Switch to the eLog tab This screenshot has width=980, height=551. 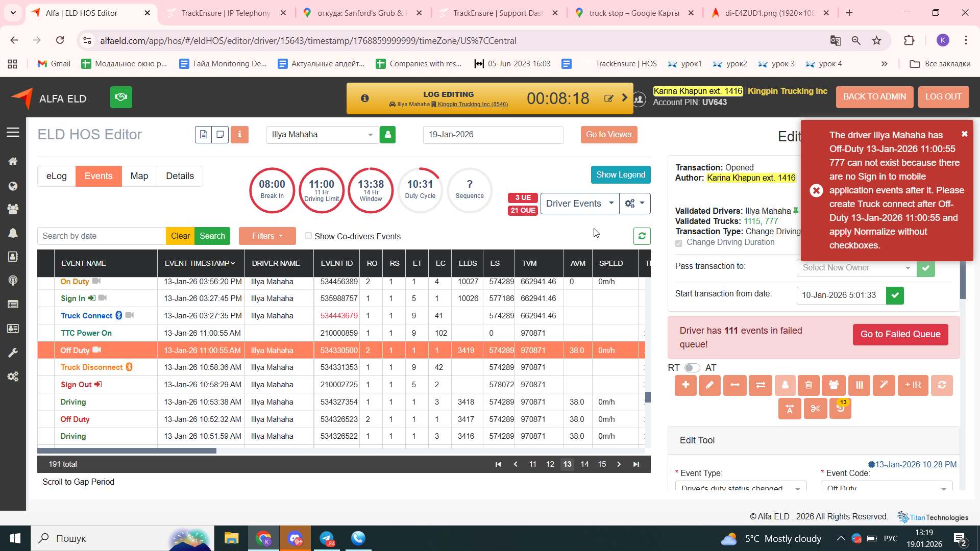pyautogui.click(x=56, y=176)
